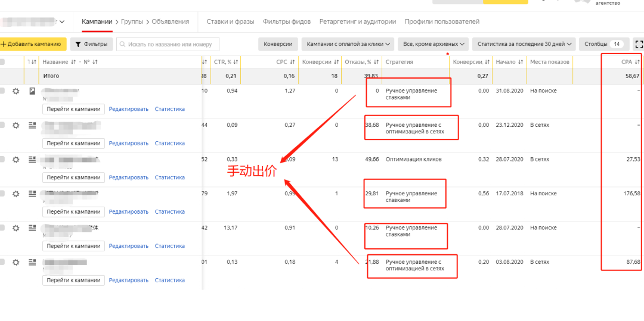Select checkbox for campaign started 31.08.2020
This screenshot has height=321, width=644.
(2, 91)
